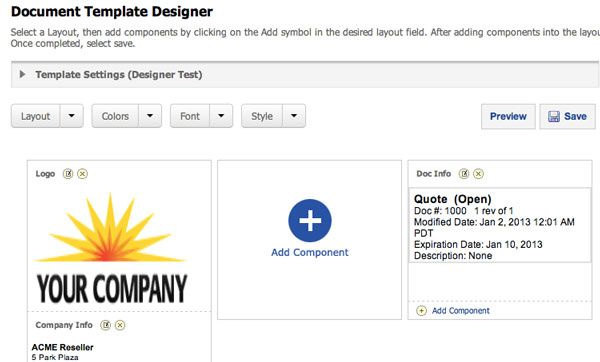This screenshot has width=600, height=362.
Task: Open the Layout dropdown arrow
Action: coord(72,116)
